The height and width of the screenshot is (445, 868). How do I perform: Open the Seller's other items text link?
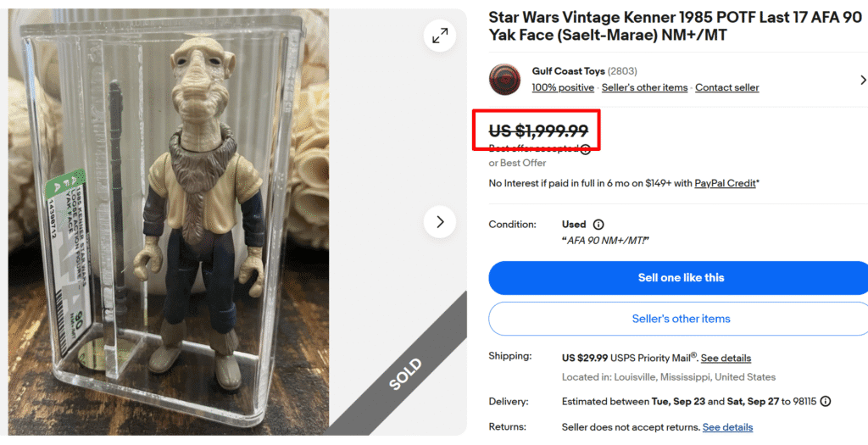[644, 87]
